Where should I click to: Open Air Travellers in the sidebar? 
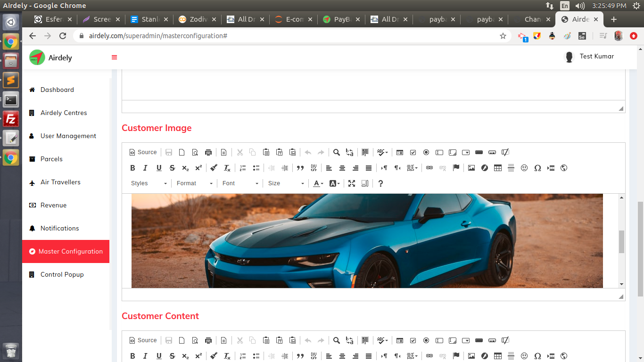(60, 182)
